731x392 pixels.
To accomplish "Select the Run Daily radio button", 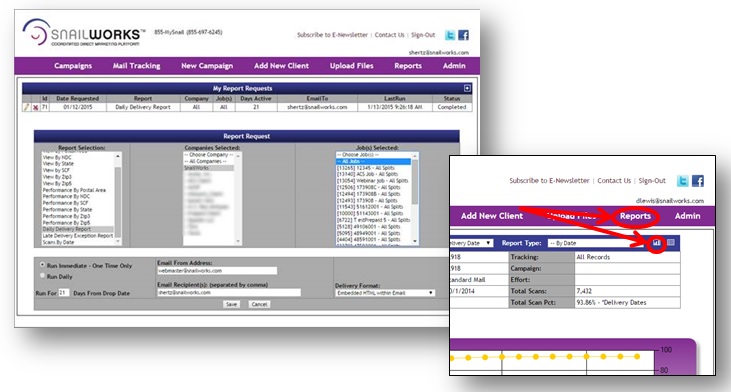I will click(42, 276).
